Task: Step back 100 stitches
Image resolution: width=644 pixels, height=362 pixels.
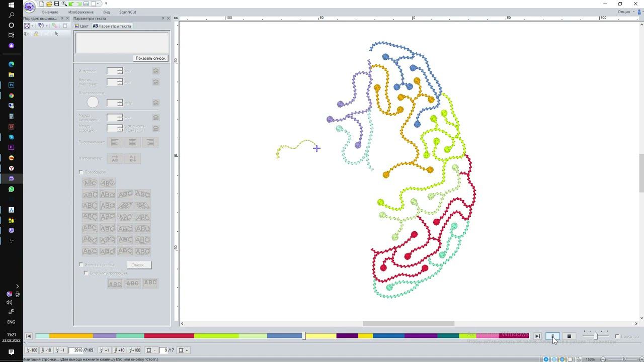Action: coord(32,350)
